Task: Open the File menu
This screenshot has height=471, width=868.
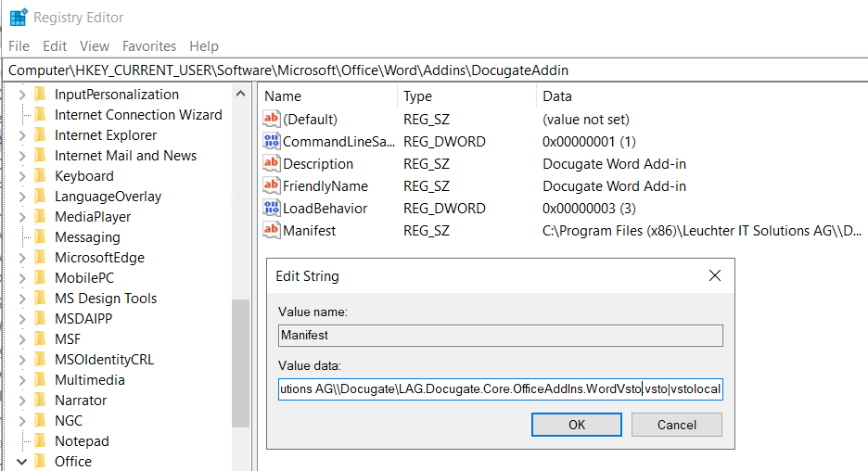Action: 19,46
